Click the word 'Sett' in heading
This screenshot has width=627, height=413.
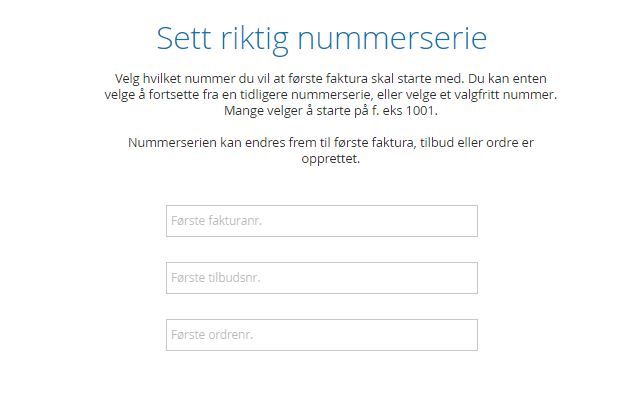coord(184,38)
